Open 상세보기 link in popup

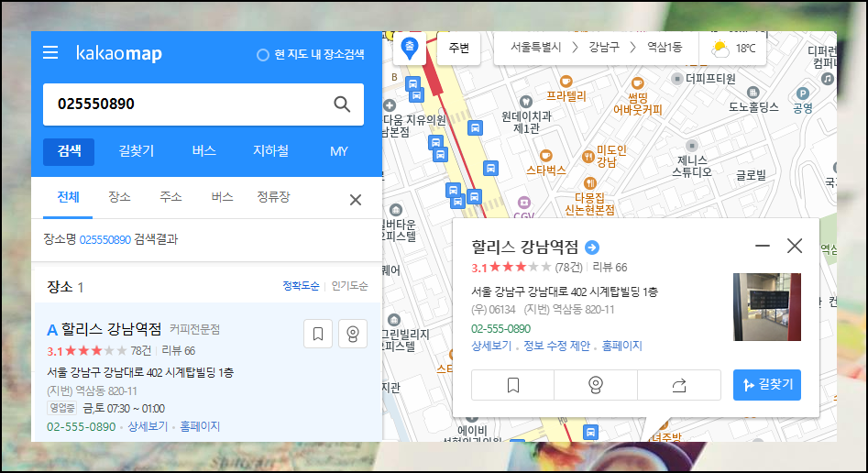pos(491,346)
